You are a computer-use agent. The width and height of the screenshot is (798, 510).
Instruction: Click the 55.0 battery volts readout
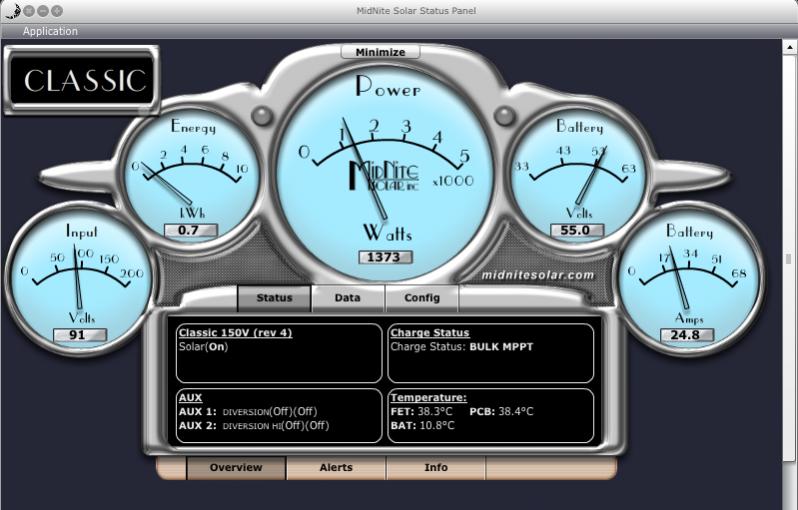click(x=577, y=230)
